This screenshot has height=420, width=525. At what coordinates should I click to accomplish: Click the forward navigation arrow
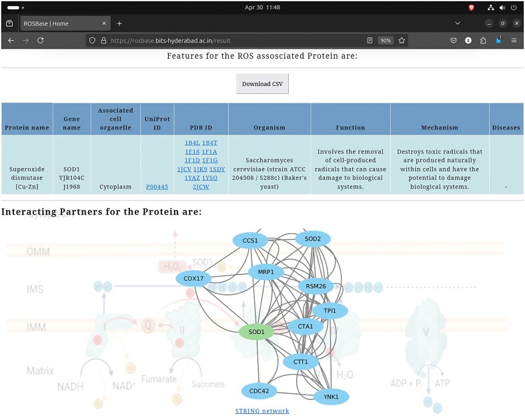click(x=26, y=41)
